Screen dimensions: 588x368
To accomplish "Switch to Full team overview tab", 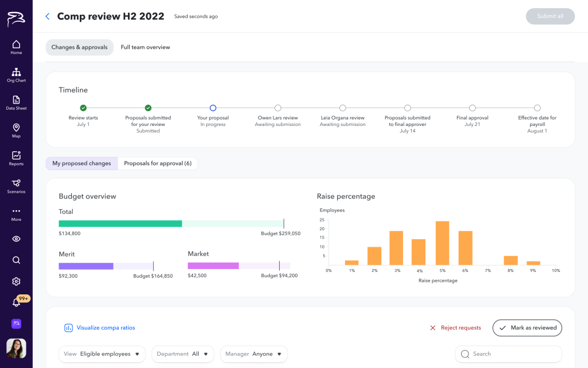I will (x=145, y=47).
